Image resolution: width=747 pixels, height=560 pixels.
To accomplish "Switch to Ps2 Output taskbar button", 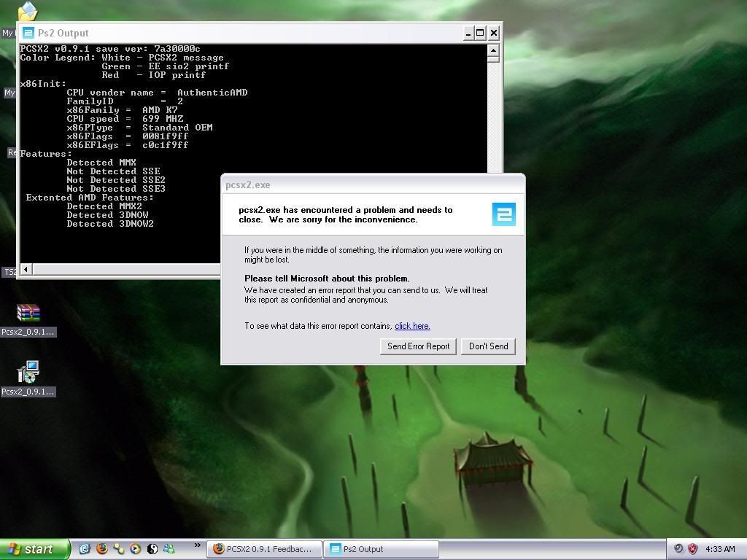I will coord(381,549).
